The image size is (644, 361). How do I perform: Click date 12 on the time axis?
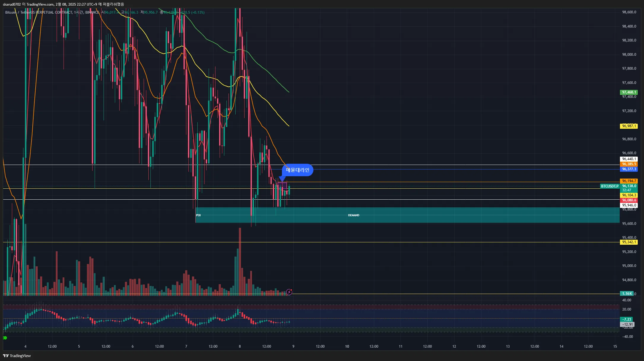pyautogui.click(x=454, y=346)
